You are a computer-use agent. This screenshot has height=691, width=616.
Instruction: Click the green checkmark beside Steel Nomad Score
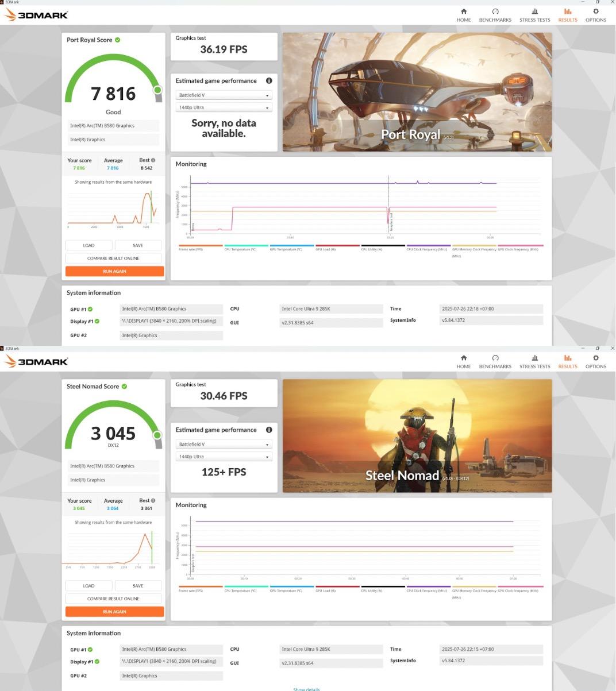(x=125, y=386)
